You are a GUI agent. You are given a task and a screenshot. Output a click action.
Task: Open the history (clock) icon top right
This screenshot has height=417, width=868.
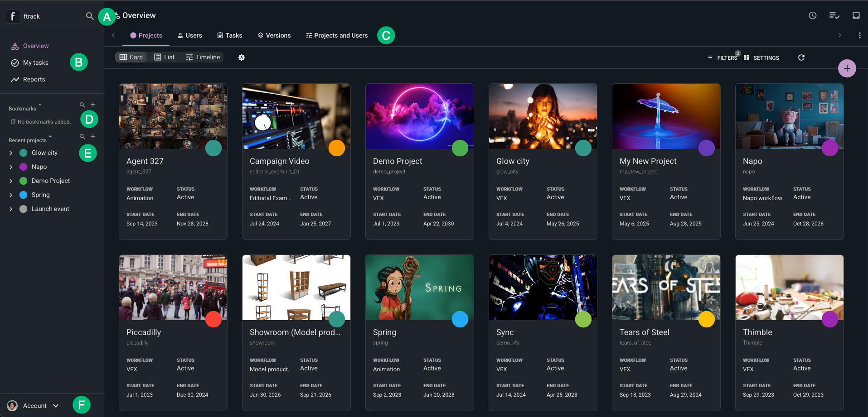(812, 15)
